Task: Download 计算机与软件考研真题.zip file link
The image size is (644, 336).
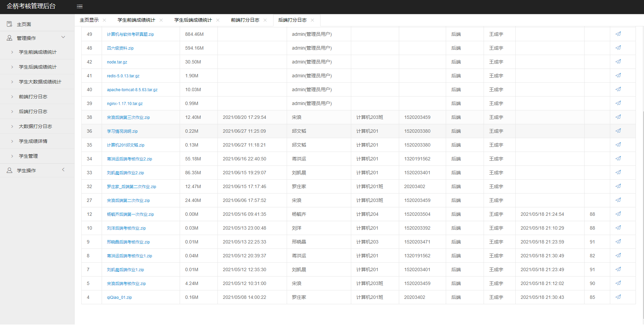Action: (x=130, y=34)
